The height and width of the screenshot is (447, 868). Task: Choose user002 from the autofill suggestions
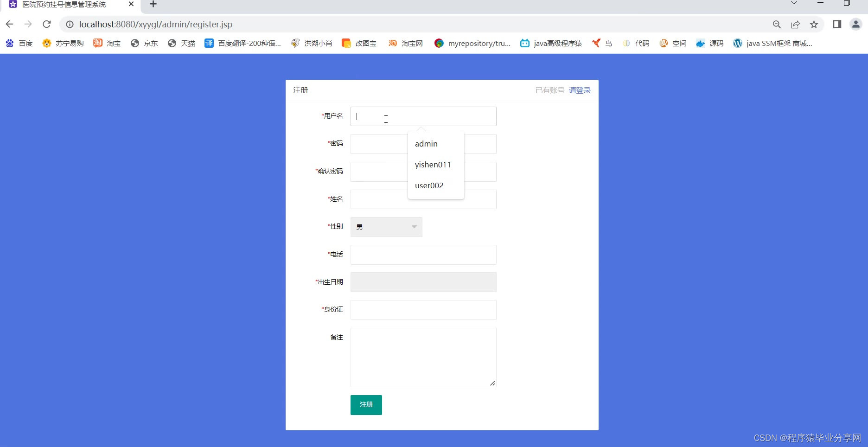(436, 185)
